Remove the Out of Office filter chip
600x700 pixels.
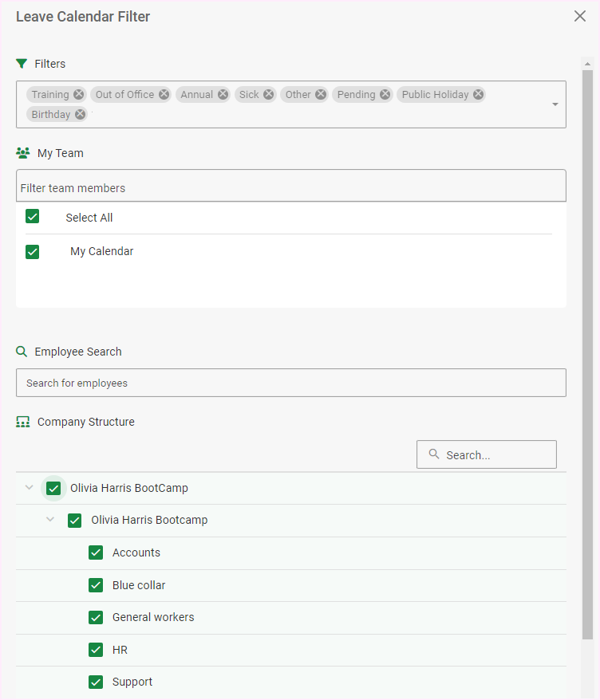164,94
